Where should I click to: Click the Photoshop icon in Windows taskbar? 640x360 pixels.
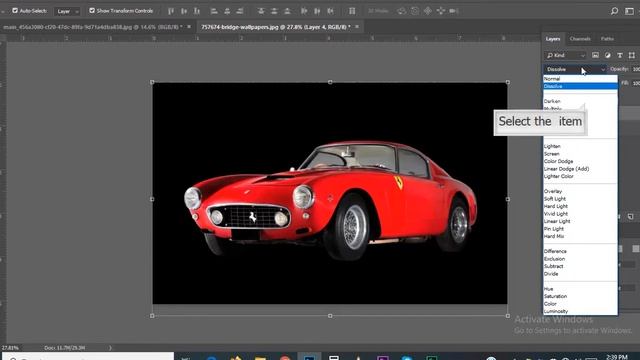point(309,357)
